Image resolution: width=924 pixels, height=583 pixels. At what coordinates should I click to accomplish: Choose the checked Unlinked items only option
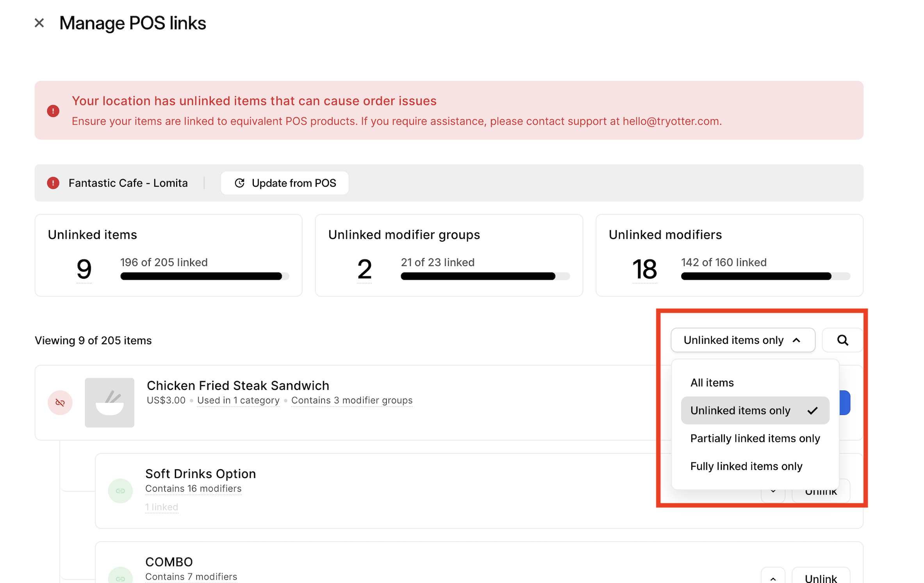pos(755,411)
